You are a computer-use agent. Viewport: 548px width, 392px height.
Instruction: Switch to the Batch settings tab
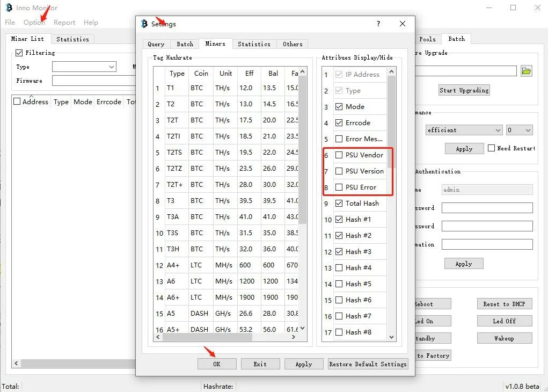(x=185, y=44)
